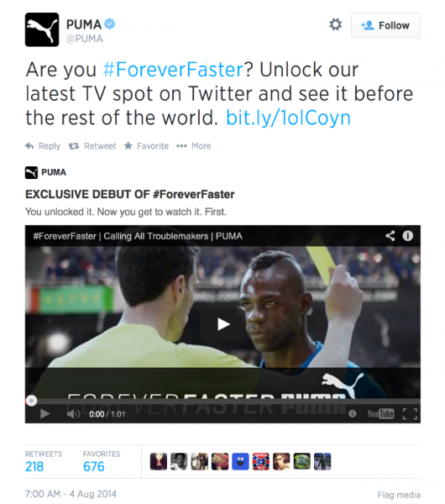445x504 pixels.
Task: Click the Confederate flag avatar thumbnail
Action: pyautogui.click(x=261, y=461)
